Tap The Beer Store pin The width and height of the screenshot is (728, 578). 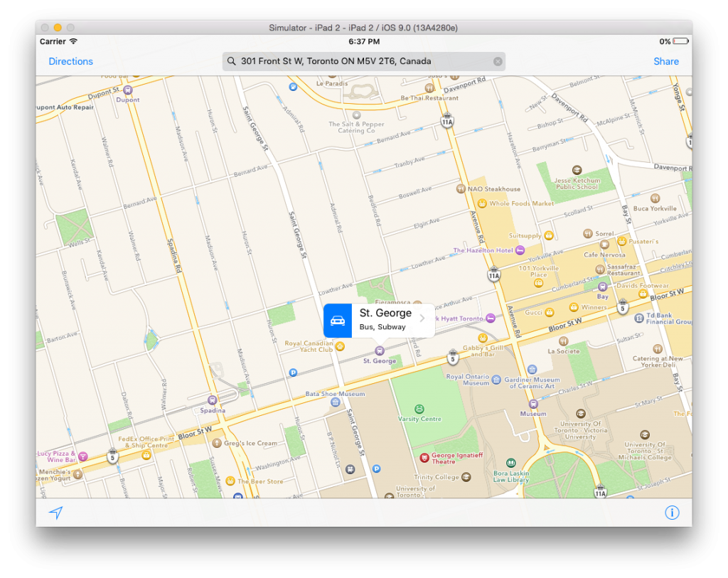tap(230, 481)
